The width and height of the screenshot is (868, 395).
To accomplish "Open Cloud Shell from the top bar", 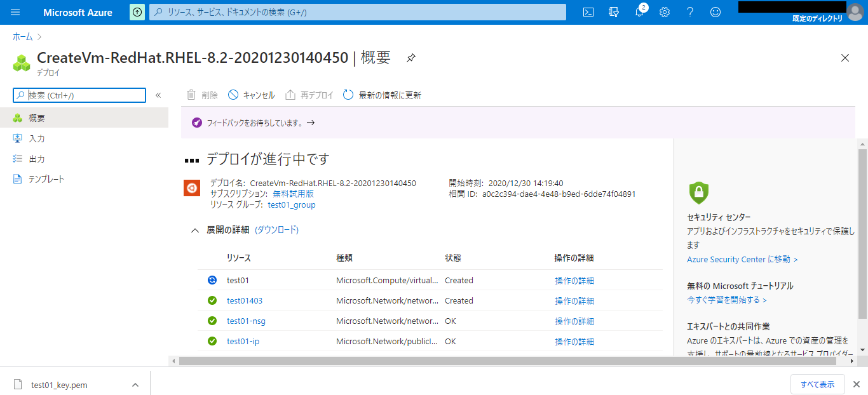I will (588, 12).
